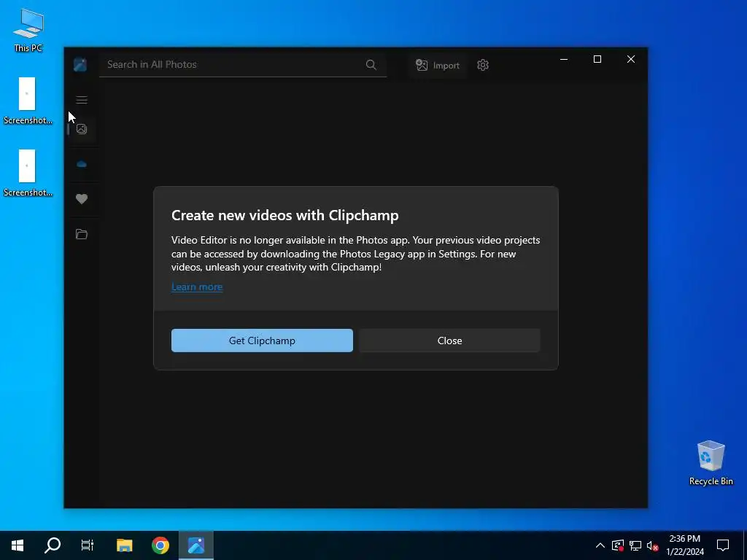Click the tray icon with the red dot
The height and width of the screenshot is (560, 747).
coord(618,545)
